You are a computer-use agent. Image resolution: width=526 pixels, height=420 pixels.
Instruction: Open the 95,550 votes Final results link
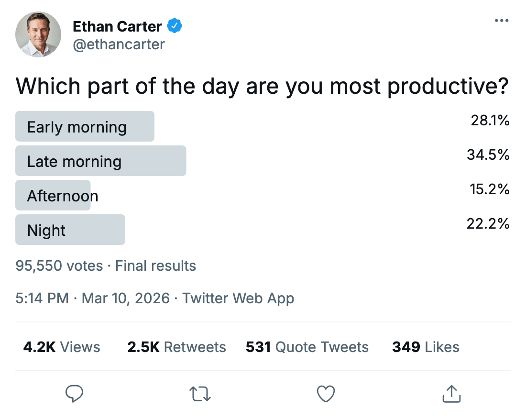(x=106, y=265)
